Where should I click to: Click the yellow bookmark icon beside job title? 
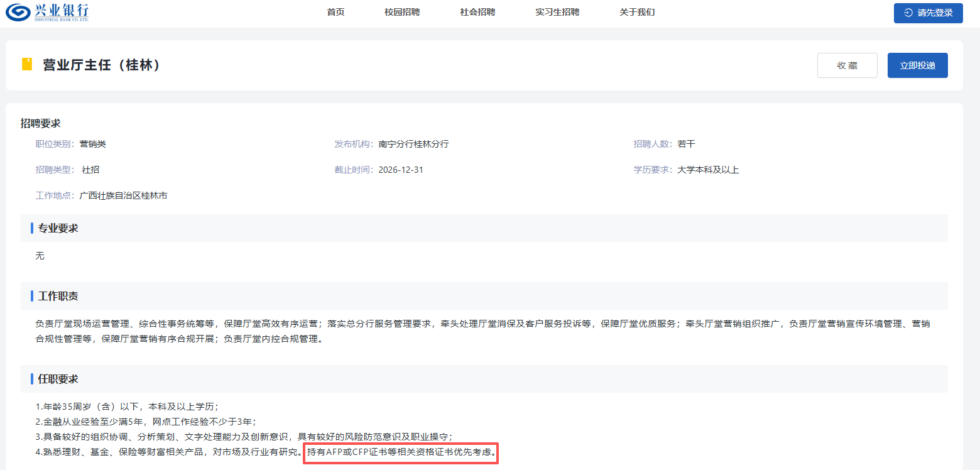pyautogui.click(x=27, y=65)
